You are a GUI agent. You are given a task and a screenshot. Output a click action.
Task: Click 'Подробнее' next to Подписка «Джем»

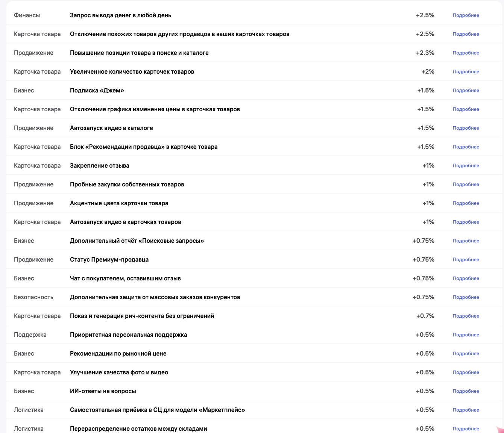tap(466, 91)
